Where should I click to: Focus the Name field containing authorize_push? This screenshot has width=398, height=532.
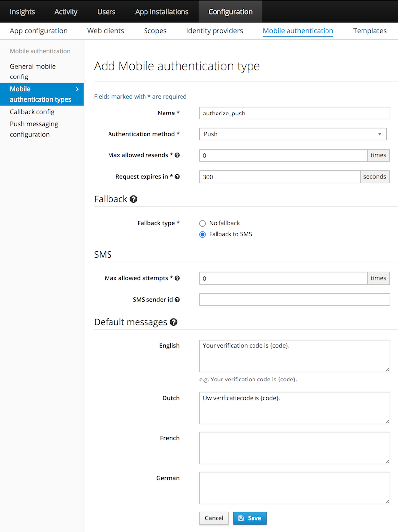click(294, 113)
